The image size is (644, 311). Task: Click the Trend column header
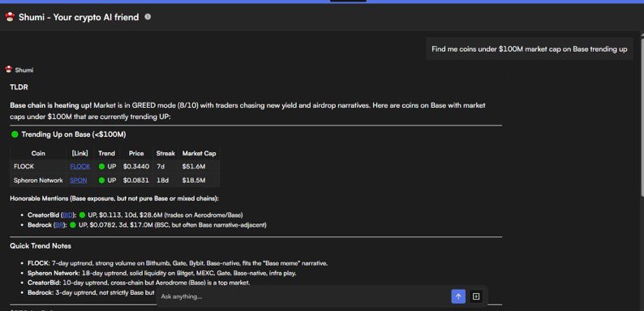(106, 153)
